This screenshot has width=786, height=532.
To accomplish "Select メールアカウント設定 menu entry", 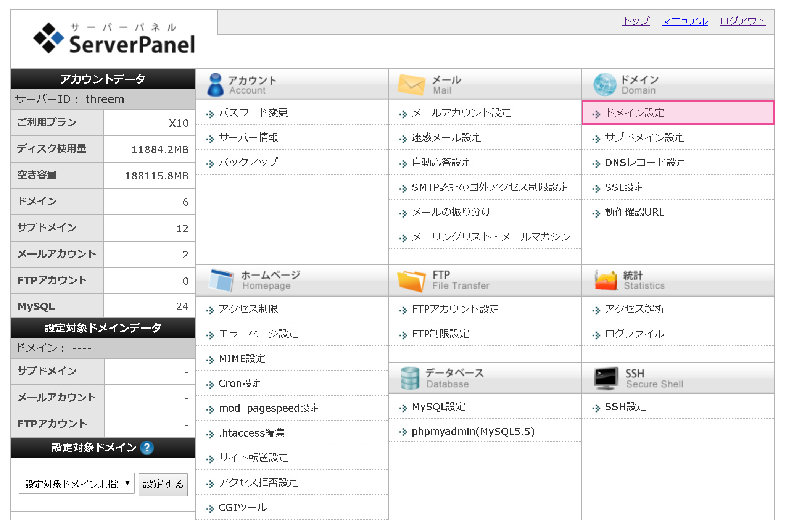I will click(x=461, y=113).
